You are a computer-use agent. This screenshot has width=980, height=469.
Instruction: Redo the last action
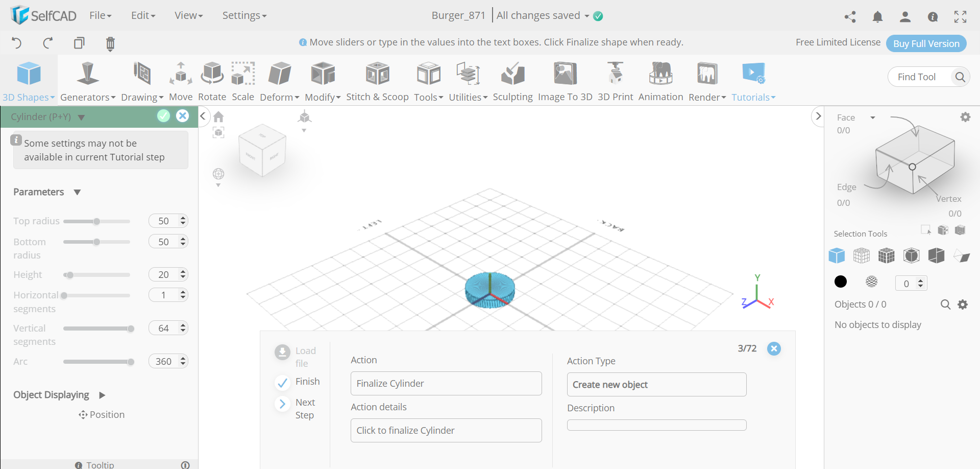pos(47,43)
